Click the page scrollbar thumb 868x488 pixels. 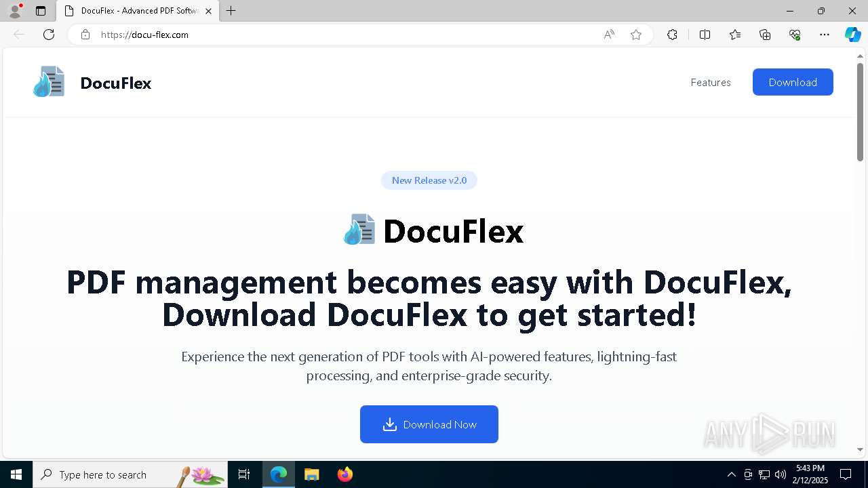coord(860,112)
